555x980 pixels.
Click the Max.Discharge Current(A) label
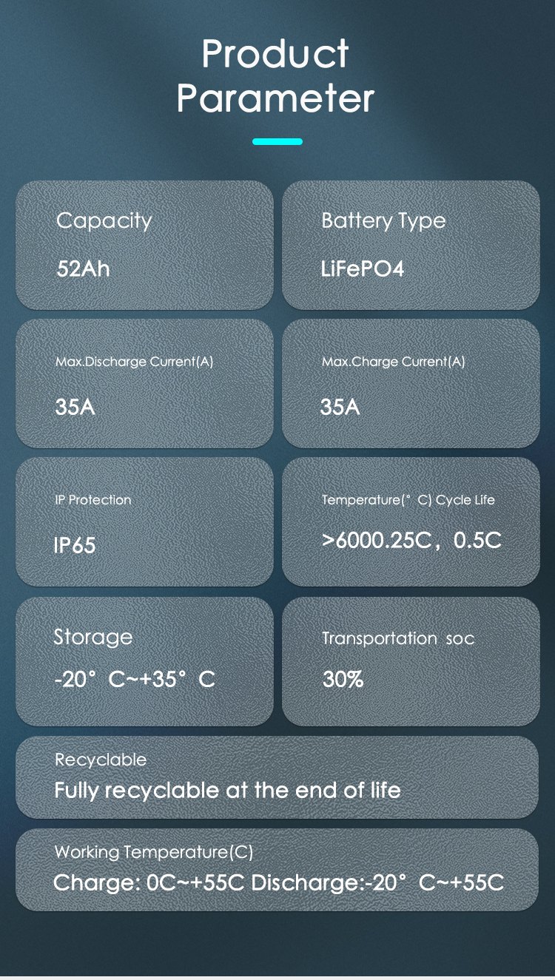tap(134, 362)
